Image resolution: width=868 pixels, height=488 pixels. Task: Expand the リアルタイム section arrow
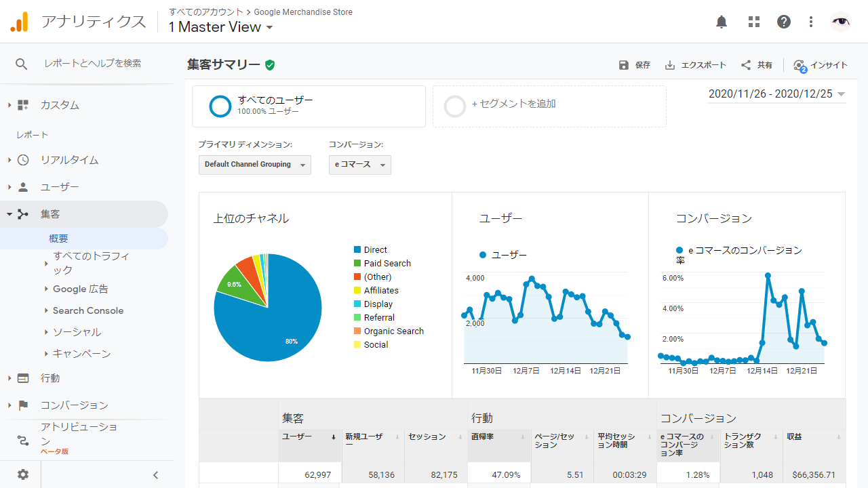[9, 160]
